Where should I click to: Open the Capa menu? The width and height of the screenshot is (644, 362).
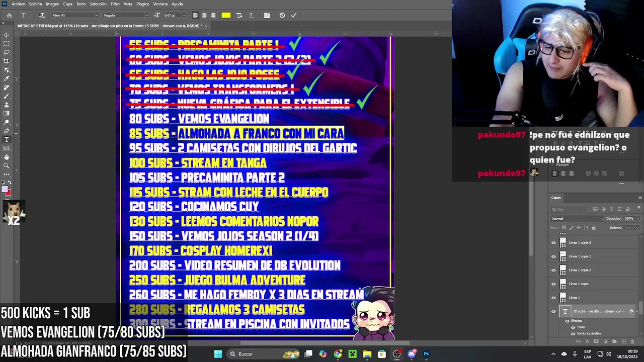[67, 4]
